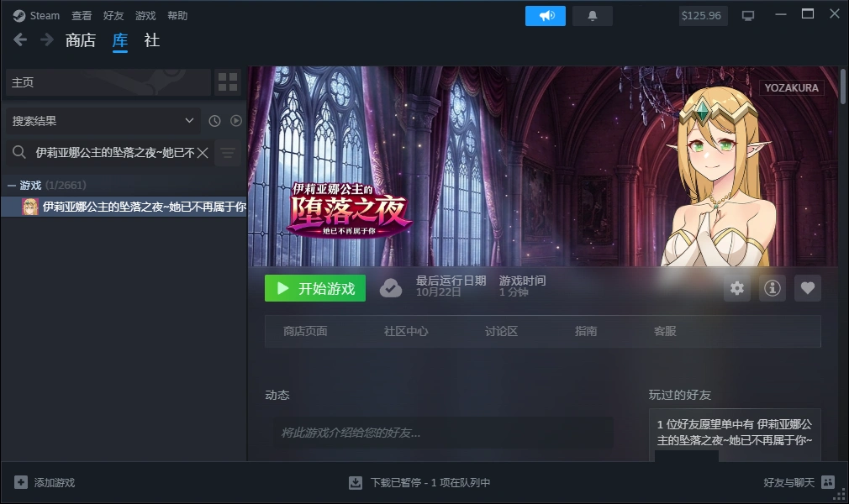Screen dimensions: 849x504
Task: Add game to favorites heart icon
Action: 807,288
